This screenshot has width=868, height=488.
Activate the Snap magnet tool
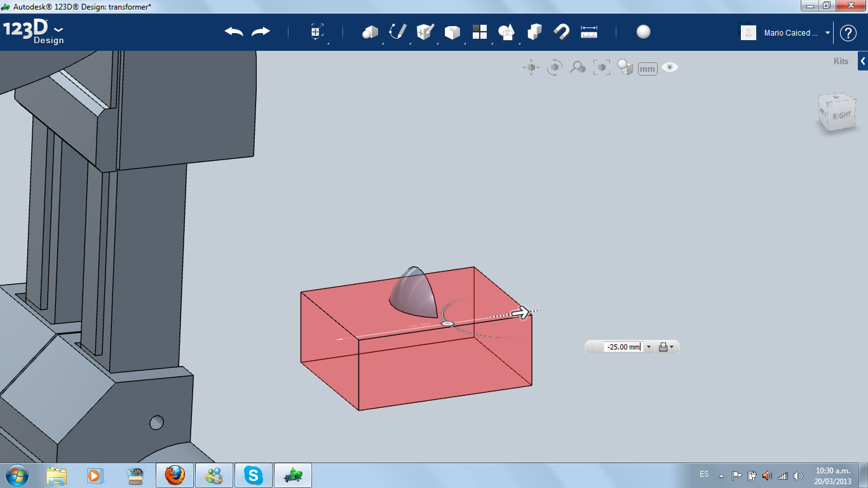tap(562, 32)
